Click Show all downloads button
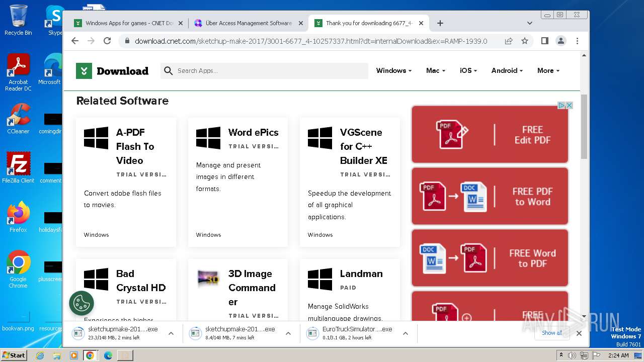The image size is (644, 362). point(552,333)
